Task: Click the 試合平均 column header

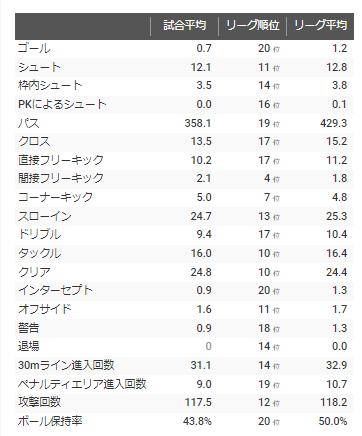Action: [184, 26]
